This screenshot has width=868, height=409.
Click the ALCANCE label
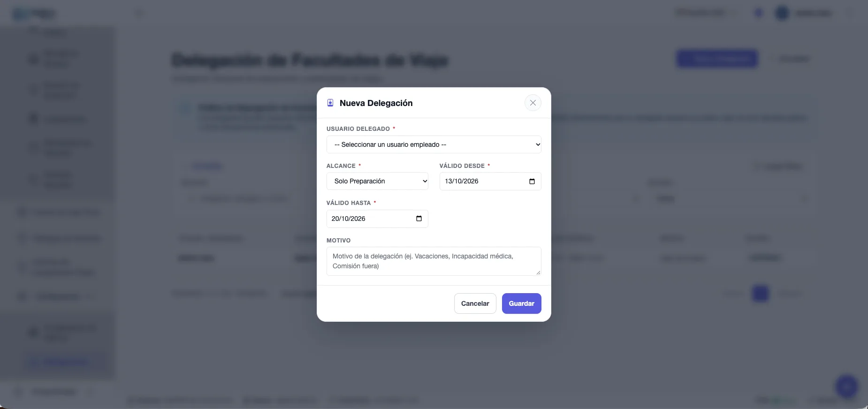pos(341,166)
